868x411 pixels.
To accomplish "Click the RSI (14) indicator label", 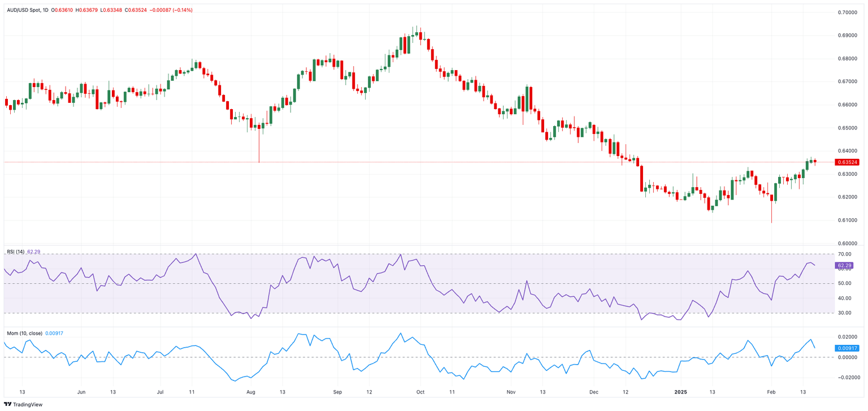I will tap(15, 251).
